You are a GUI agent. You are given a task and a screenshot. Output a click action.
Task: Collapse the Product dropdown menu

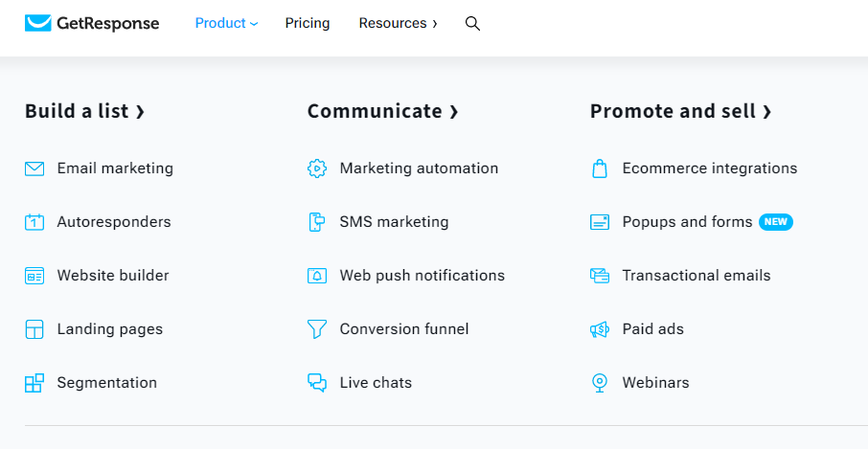point(226,23)
